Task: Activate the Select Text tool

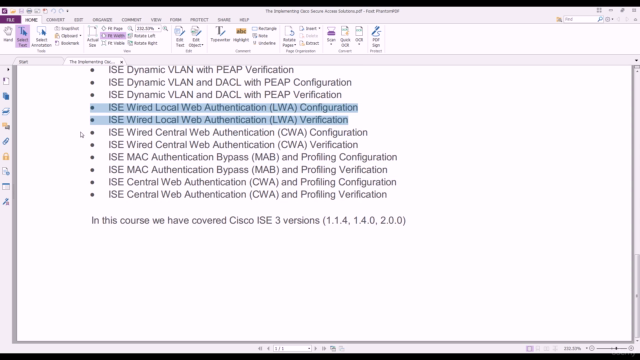Action: tap(22, 36)
